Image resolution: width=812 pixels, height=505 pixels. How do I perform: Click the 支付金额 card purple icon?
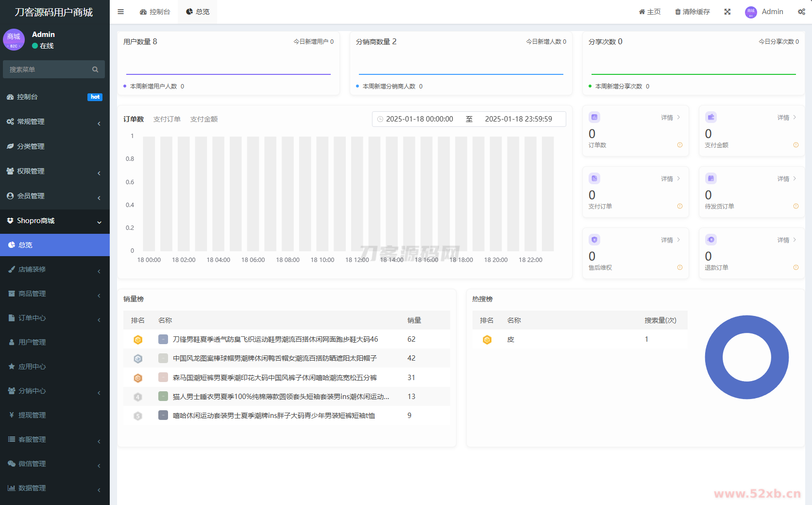click(711, 117)
